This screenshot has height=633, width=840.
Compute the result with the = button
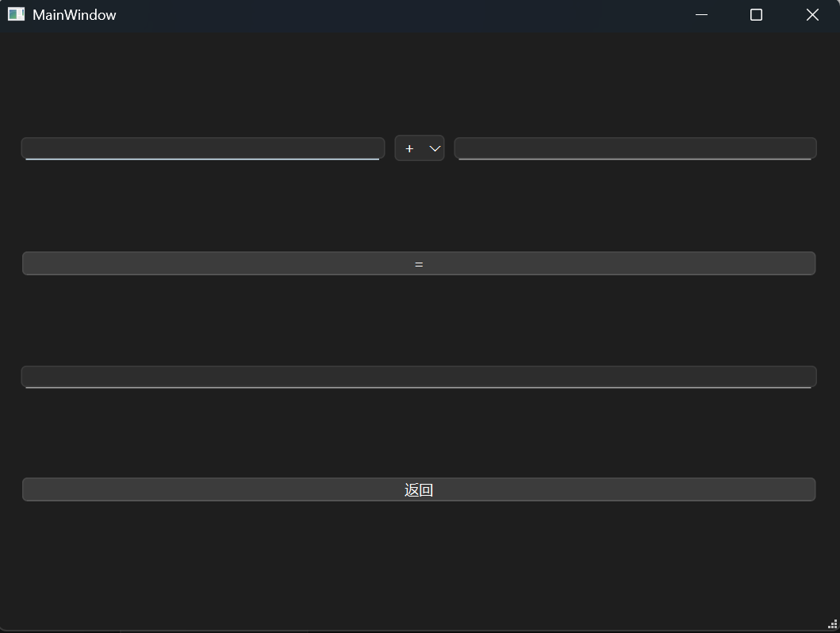click(x=419, y=263)
